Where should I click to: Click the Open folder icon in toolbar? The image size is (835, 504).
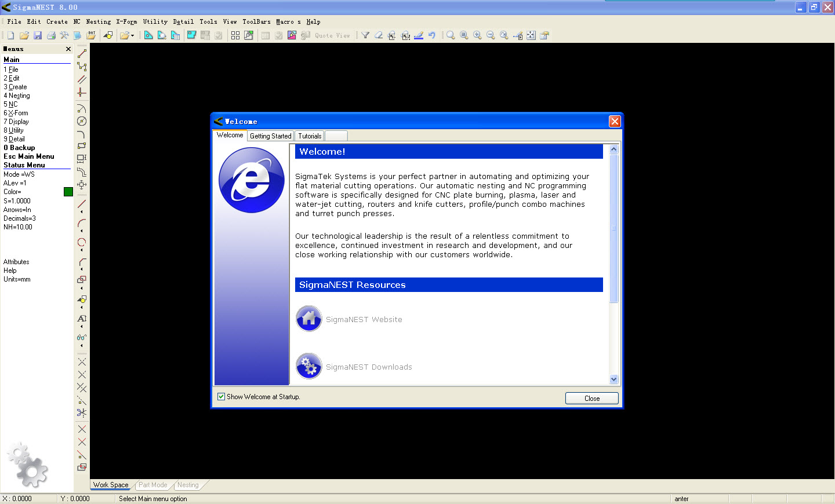(24, 35)
